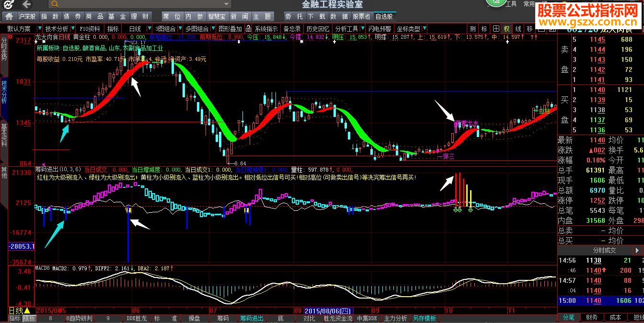Toggle the 模板 button at bottom left
This screenshot has width=644, height=323.
[x=29, y=318]
